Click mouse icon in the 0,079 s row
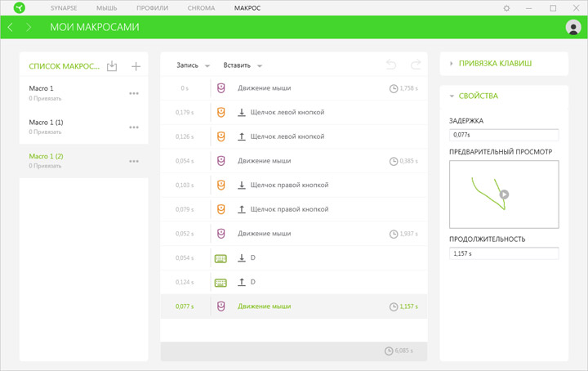Image resolution: width=588 pixels, height=371 pixels. click(220, 209)
